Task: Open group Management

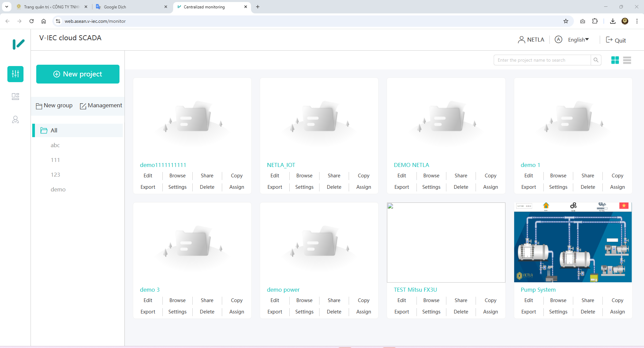Action: [x=101, y=106]
